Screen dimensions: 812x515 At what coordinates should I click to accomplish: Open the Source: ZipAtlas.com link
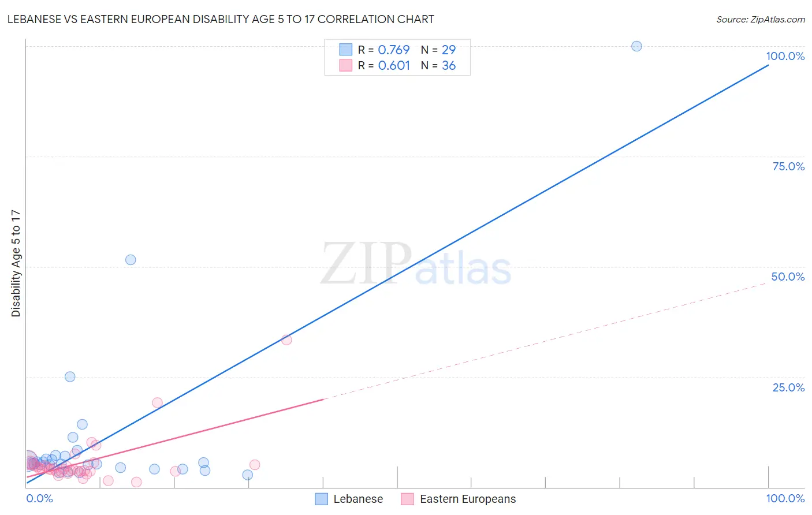[760, 20]
